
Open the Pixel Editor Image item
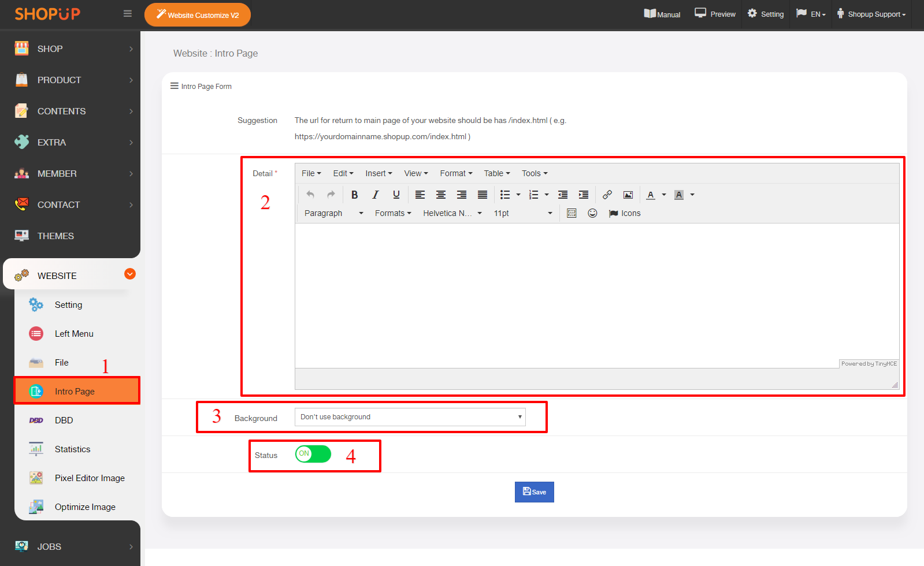(77, 478)
